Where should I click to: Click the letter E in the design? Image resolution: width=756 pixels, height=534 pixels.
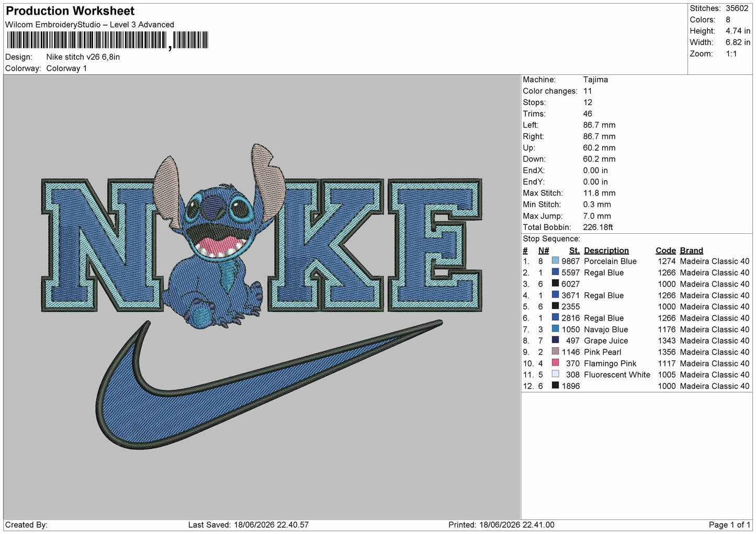click(x=435, y=245)
